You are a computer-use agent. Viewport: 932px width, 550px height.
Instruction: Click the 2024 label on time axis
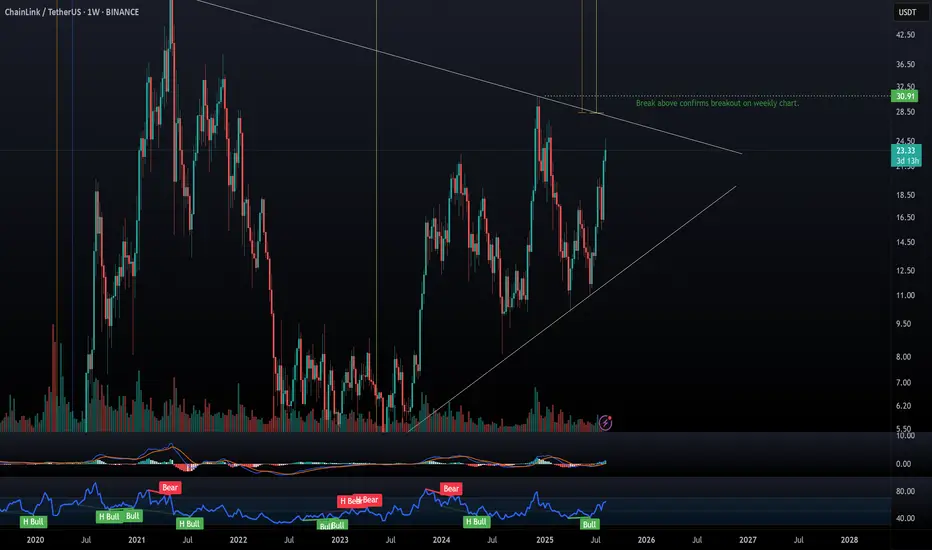pyautogui.click(x=441, y=540)
